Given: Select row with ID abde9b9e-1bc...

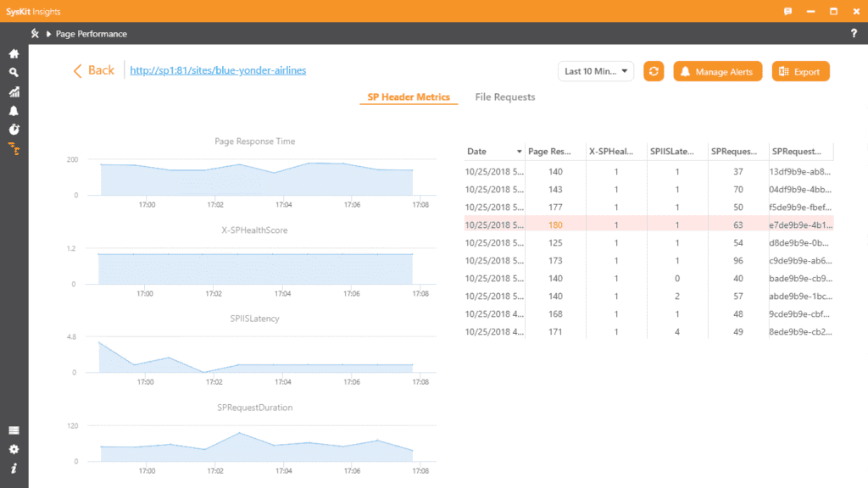Looking at the screenshot, I should tap(648, 296).
